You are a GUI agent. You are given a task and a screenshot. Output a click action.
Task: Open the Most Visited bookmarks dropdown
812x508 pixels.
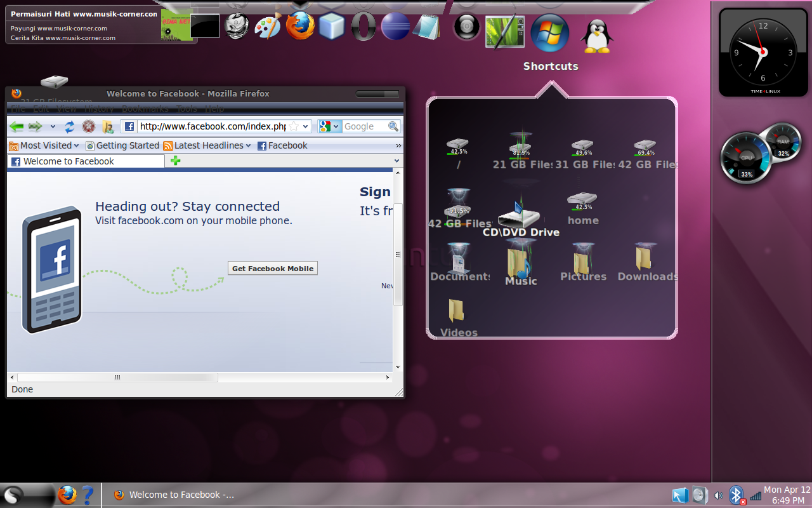(x=44, y=145)
